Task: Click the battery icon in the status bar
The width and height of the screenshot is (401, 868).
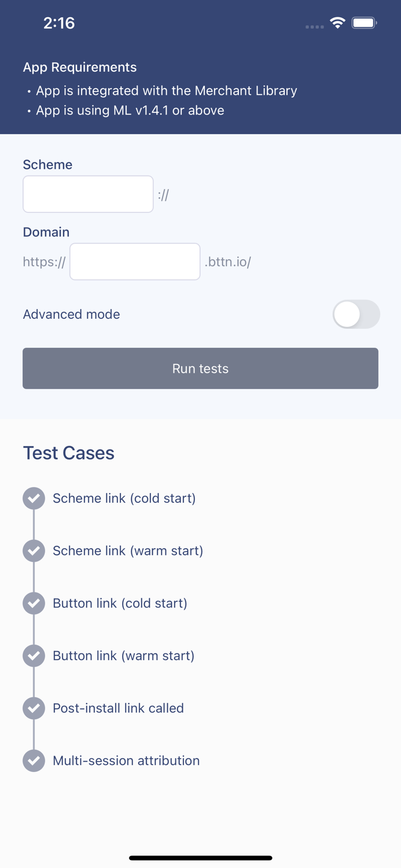Action: point(364,24)
